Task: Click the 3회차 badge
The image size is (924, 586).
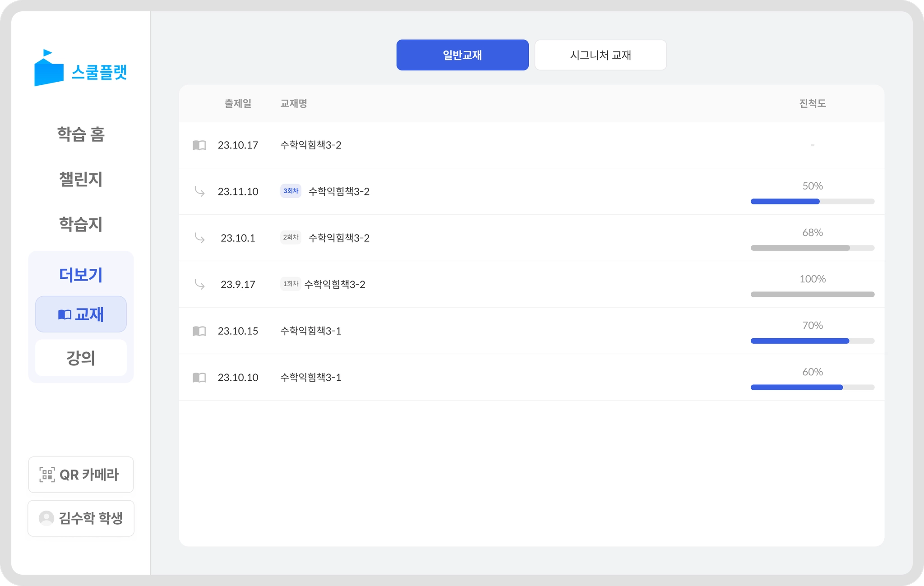Action: click(291, 191)
